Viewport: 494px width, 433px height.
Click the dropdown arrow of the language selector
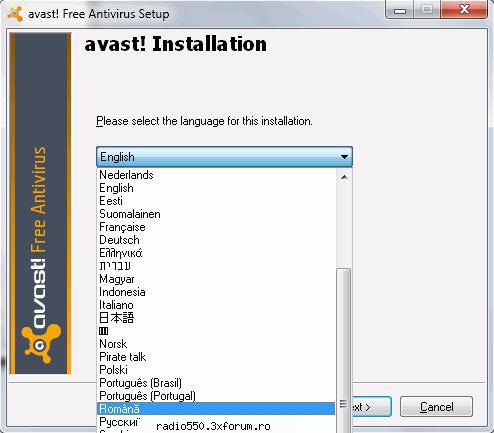(x=344, y=157)
